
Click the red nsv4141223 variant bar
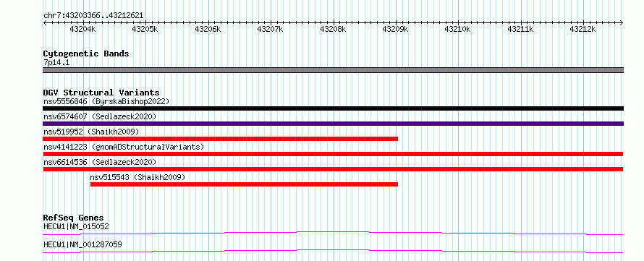pos(333,154)
